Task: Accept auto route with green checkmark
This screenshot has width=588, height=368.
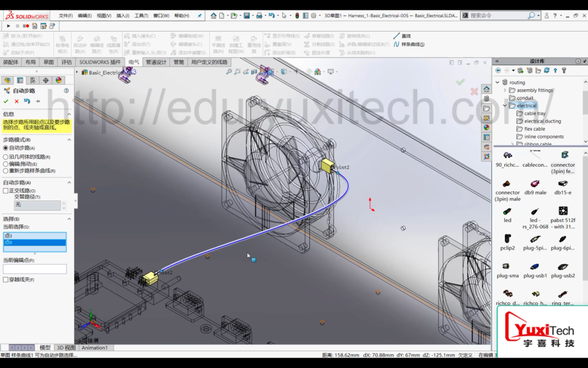Action: pos(5,101)
